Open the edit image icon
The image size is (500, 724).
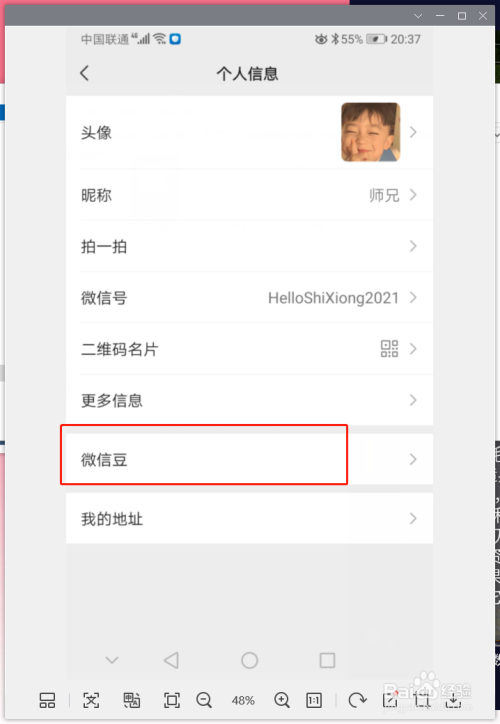[x=390, y=700]
